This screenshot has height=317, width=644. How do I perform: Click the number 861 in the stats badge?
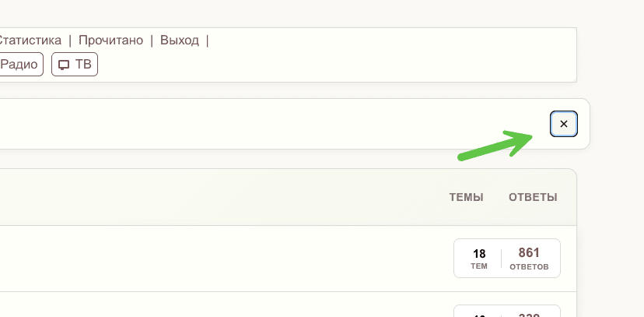click(x=529, y=252)
